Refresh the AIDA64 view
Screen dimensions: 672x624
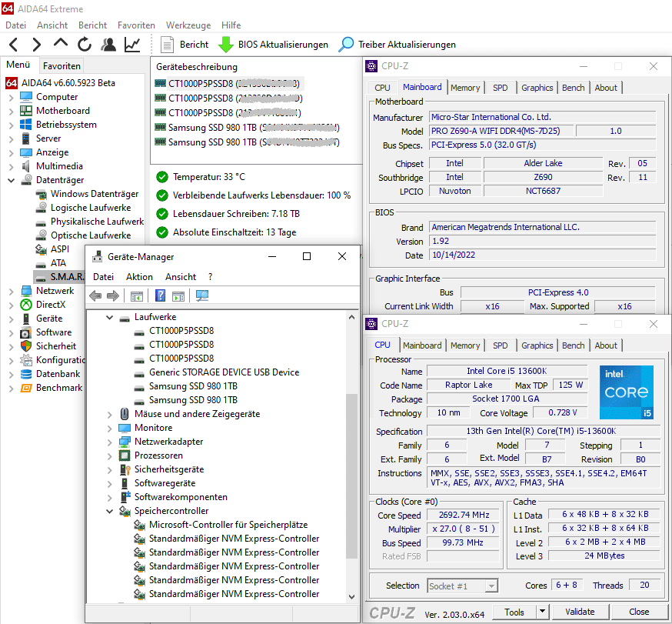(85, 44)
